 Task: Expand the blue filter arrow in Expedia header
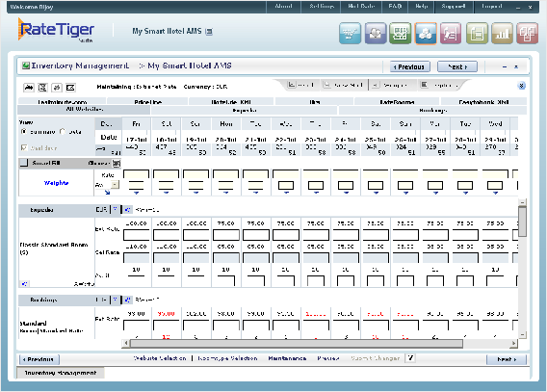point(115,210)
